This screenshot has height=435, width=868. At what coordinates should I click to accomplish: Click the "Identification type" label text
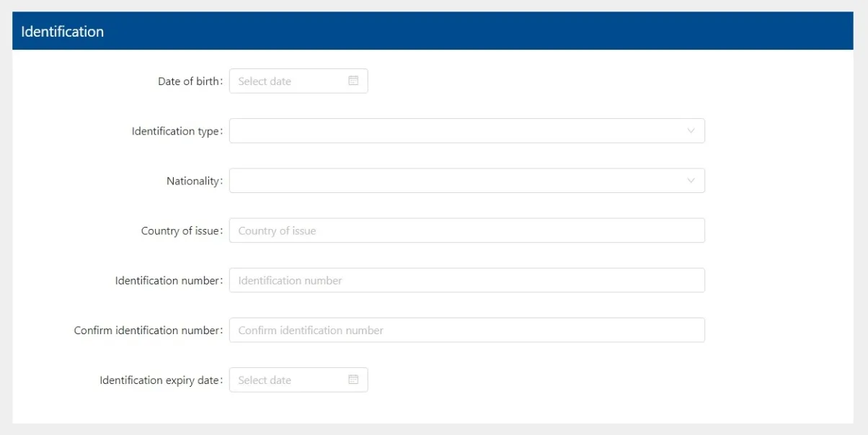click(x=175, y=131)
